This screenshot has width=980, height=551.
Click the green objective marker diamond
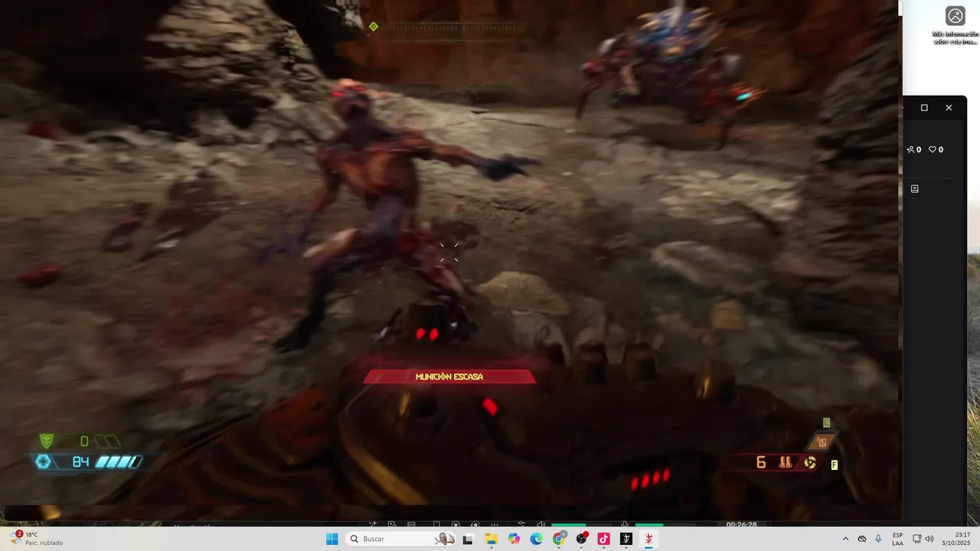(x=373, y=27)
